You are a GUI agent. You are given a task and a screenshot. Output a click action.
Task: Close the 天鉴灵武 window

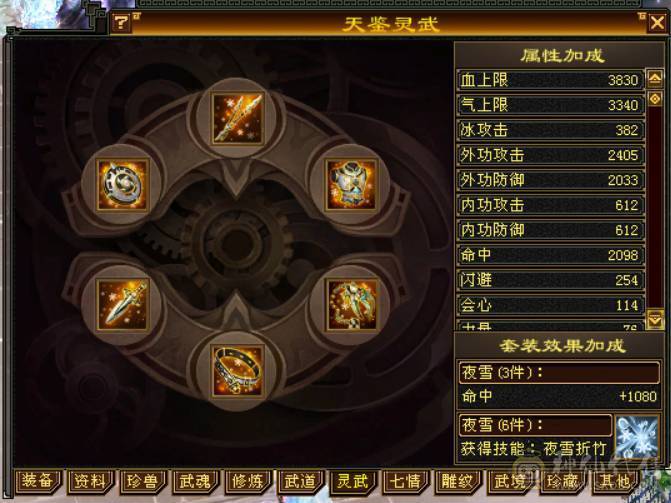pyautogui.click(x=657, y=23)
